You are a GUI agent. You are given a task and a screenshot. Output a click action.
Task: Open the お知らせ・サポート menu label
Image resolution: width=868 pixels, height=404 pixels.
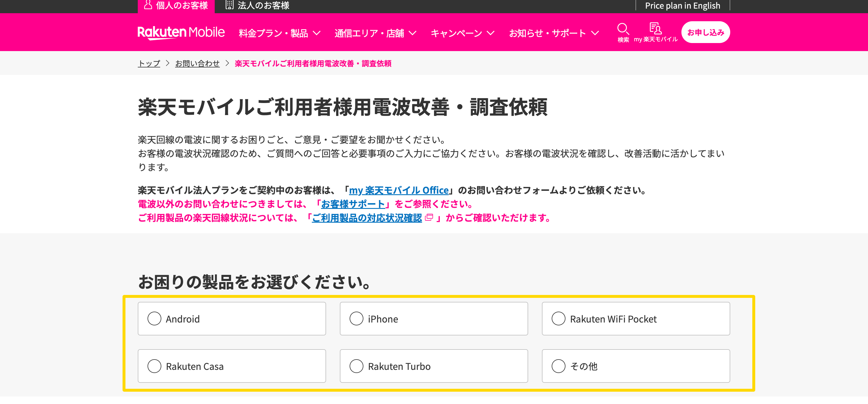(x=548, y=33)
